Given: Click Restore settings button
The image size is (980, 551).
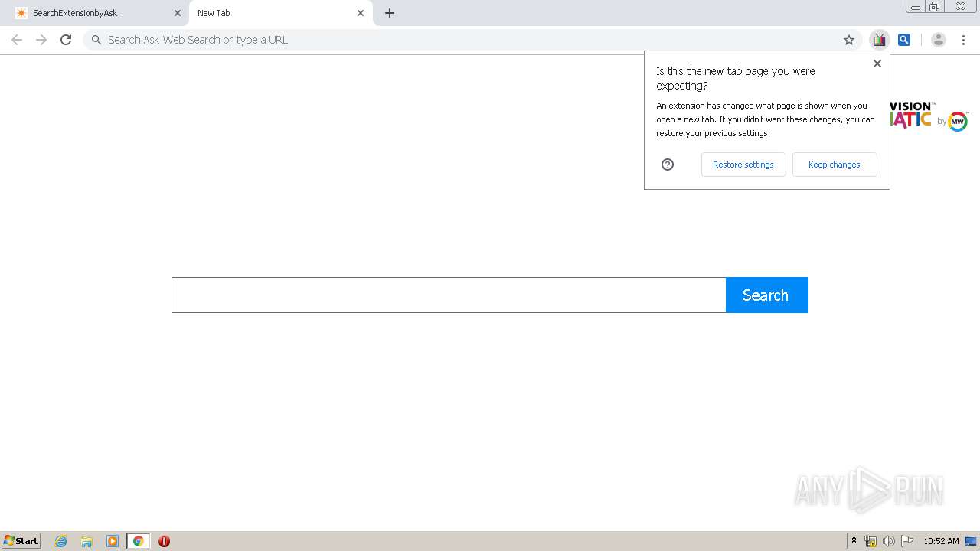Looking at the screenshot, I should pyautogui.click(x=743, y=165).
